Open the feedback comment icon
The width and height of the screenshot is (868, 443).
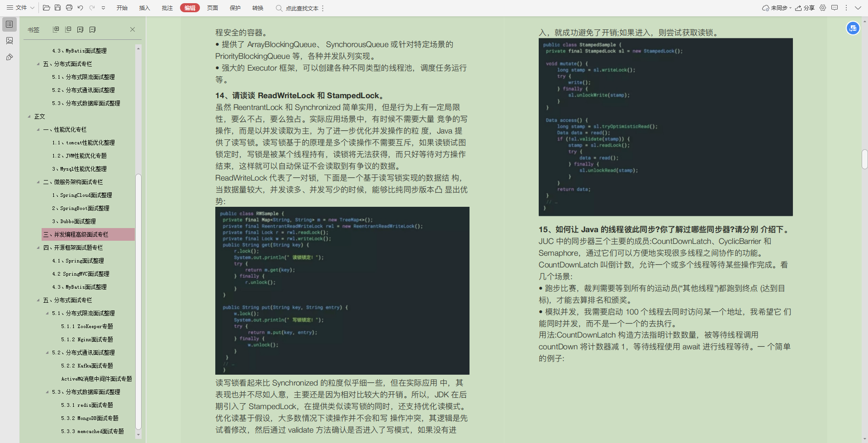coord(835,8)
